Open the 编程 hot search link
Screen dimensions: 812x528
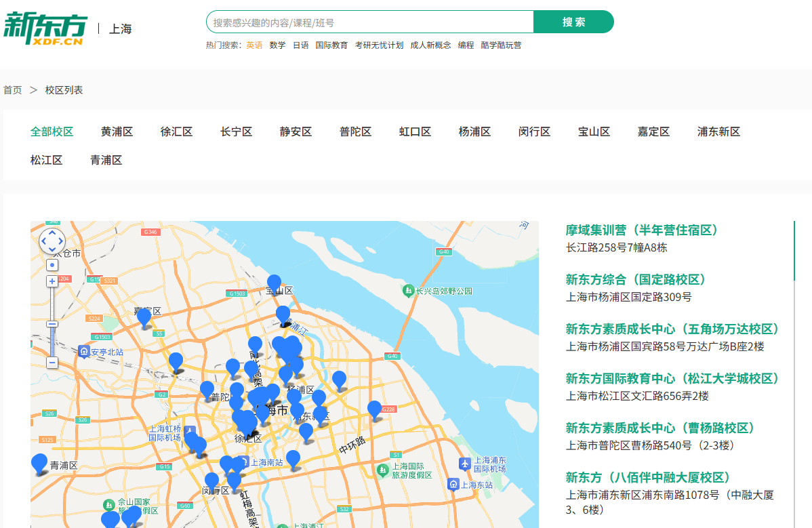(x=466, y=45)
